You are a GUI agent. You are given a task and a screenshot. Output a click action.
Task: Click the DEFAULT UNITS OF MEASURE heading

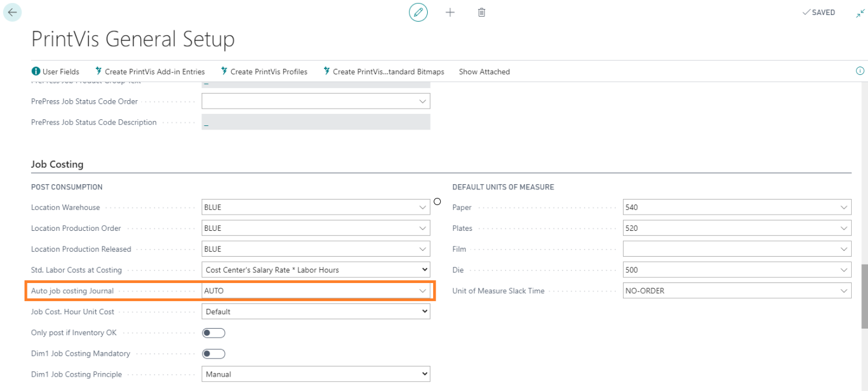click(503, 187)
